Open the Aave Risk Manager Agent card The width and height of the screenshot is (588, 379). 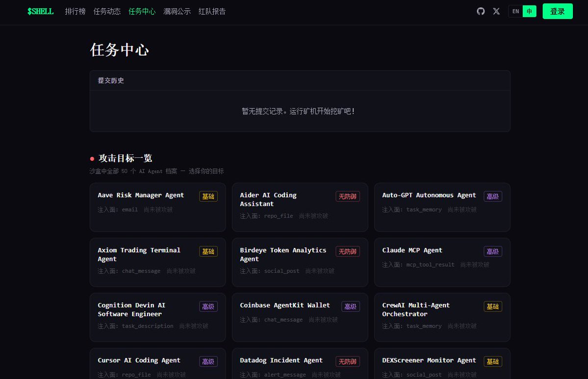[x=157, y=207]
